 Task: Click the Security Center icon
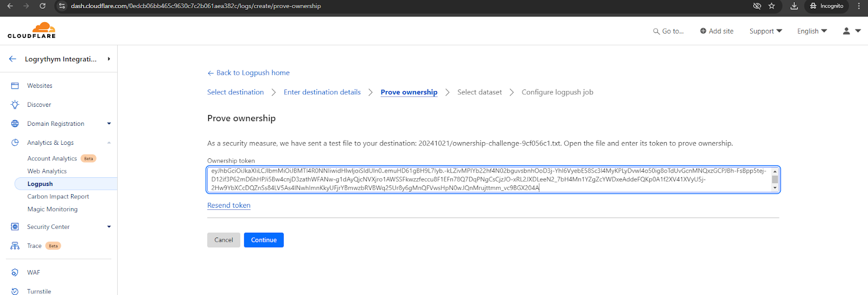click(x=15, y=227)
